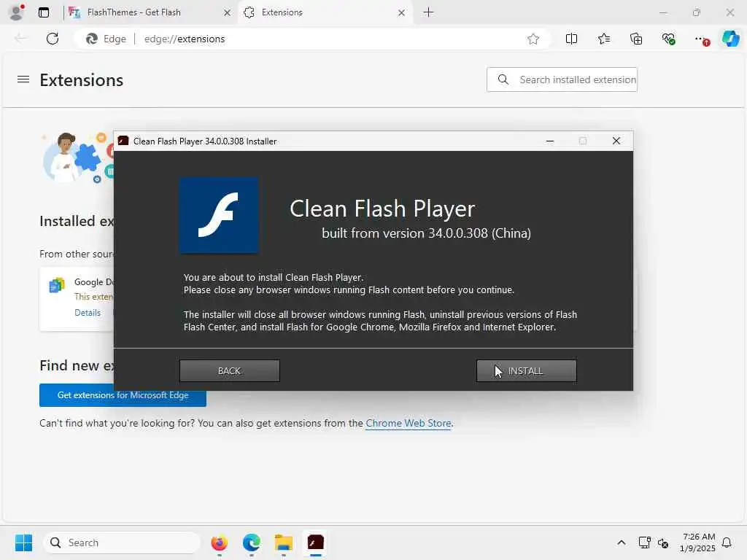Show hidden system tray icons
Image resolution: width=747 pixels, height=560 pixels.
[x=622, y=542]
